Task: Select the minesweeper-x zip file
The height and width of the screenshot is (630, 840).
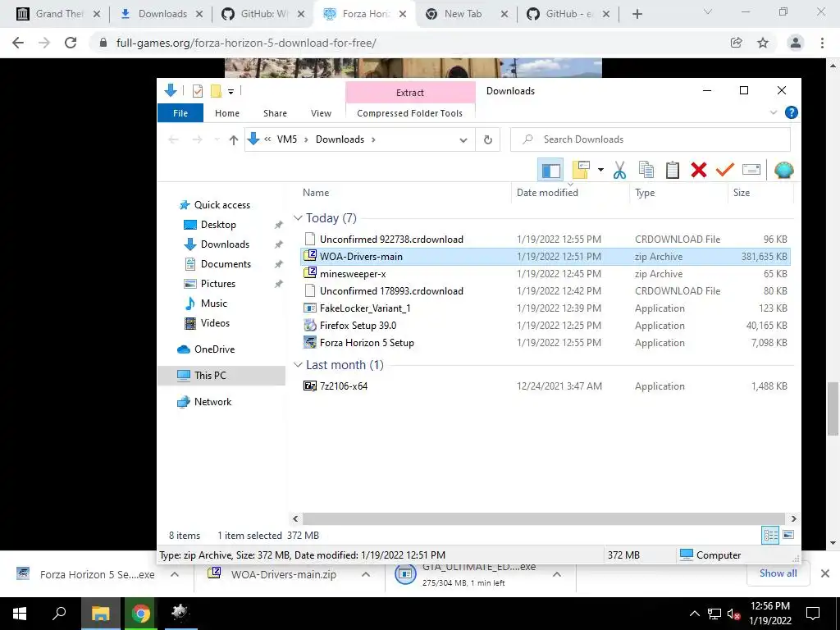Action: (x=546, y=274)
